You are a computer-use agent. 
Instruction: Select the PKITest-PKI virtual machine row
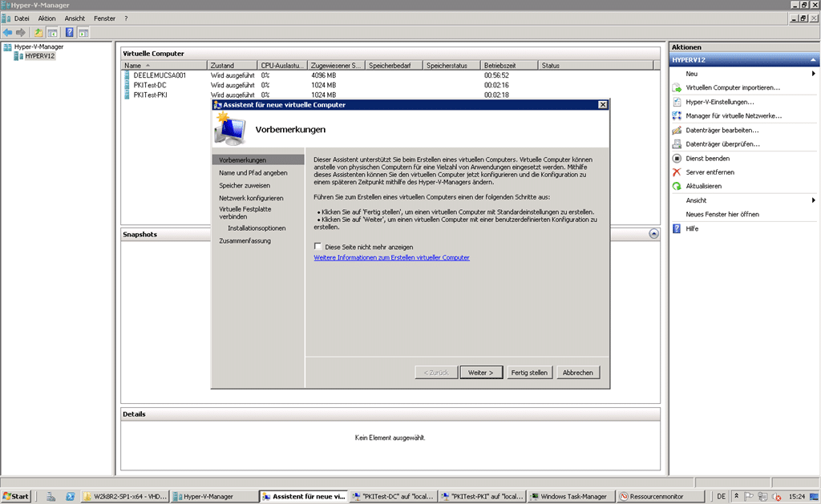390,95
